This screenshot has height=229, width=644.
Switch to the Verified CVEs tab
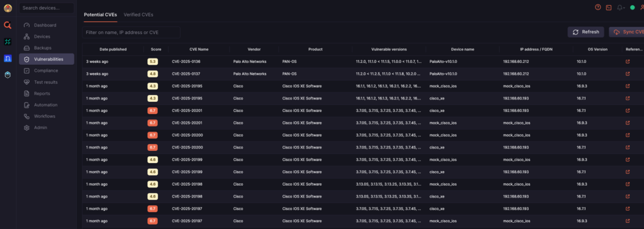coord(138,15)
